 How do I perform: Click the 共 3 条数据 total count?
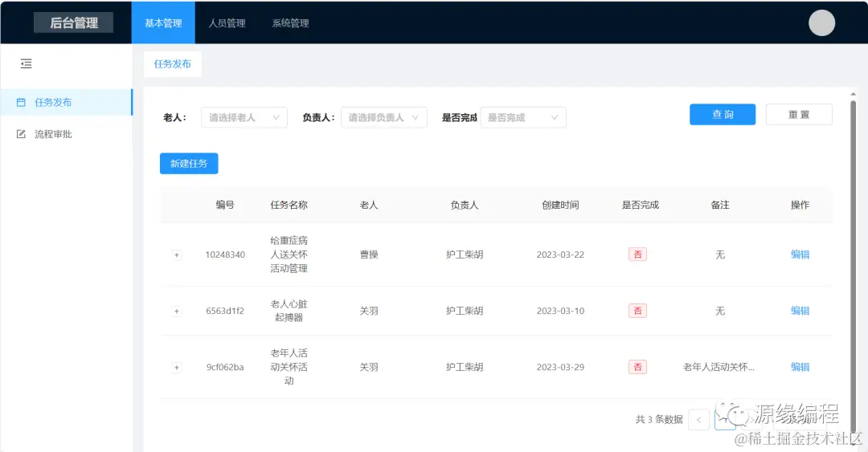[659, 419]
